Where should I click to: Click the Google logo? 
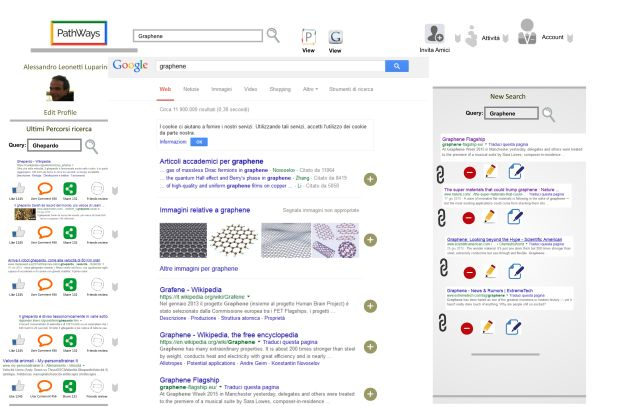coord(130,66)
